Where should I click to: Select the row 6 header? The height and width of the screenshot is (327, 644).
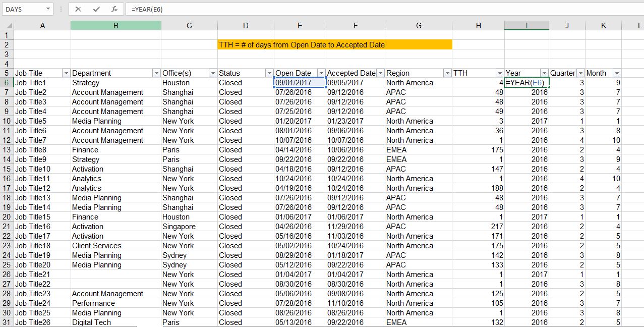point(7,83)
